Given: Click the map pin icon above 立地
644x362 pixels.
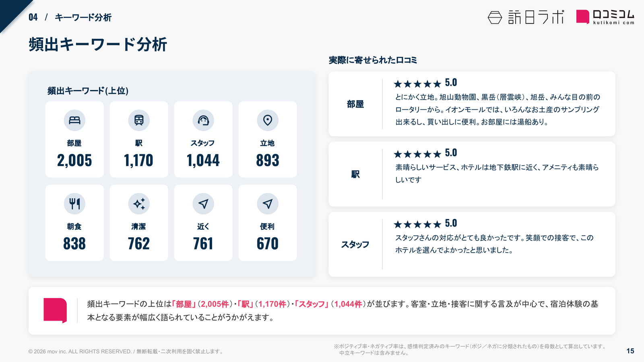Looking at the screenshot, I should coord(268,120).
